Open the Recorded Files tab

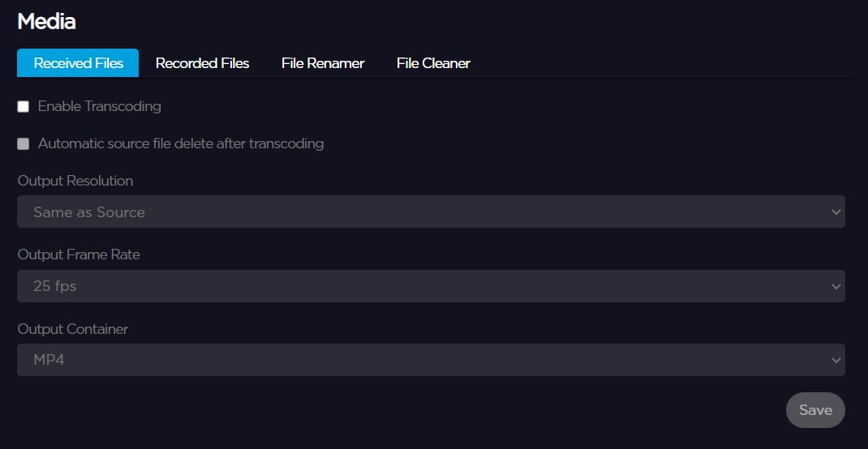tap(202, 63)
